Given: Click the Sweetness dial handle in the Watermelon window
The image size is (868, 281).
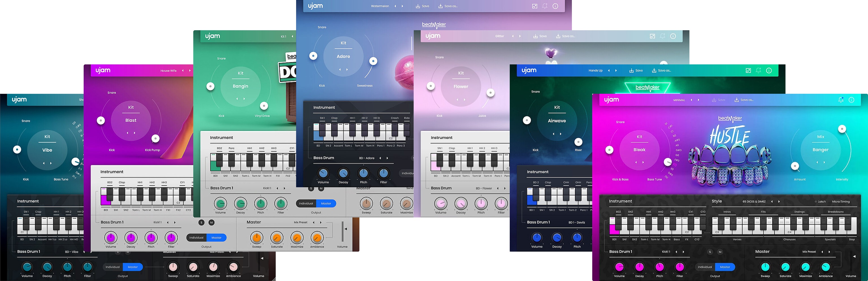Looking at the screenshot, I should click(x=373, y=61).
